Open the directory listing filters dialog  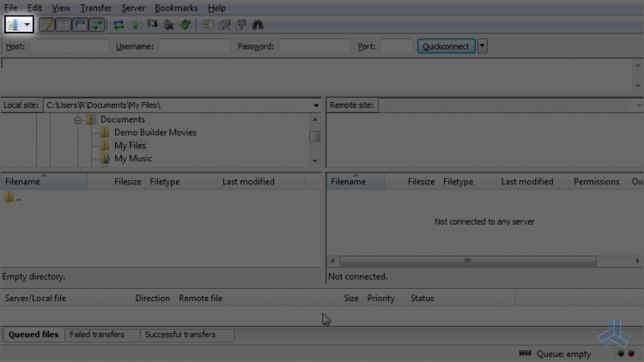point(208,25)
